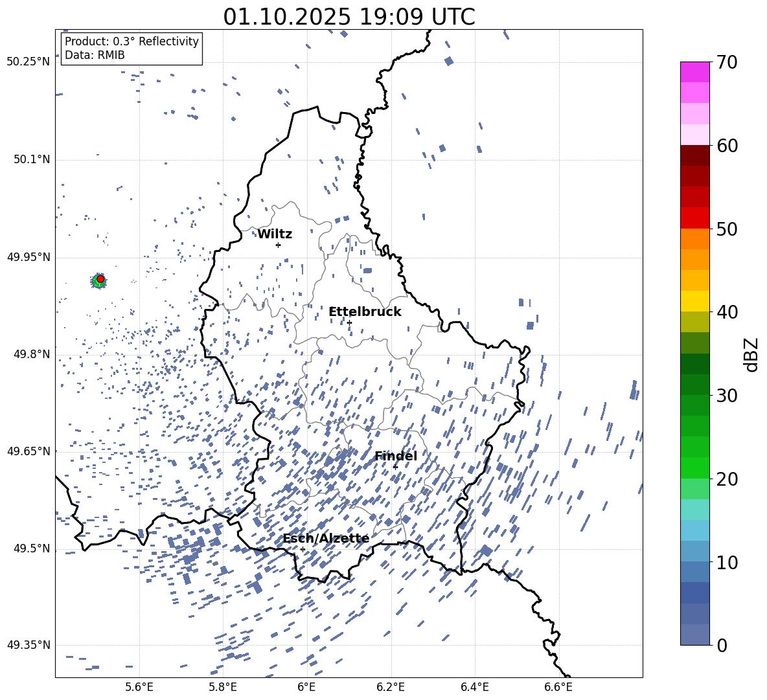767x700 pixels.
Task: Click the red radar site marker
Action: (x=100, y=279)
